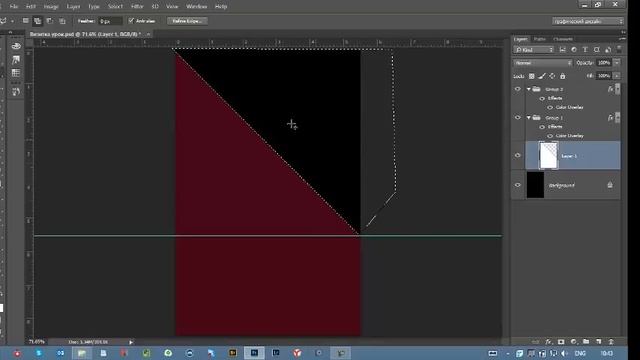Create new layer icon at panel bottom
This screenshot has width=640, height=360.
598,342
